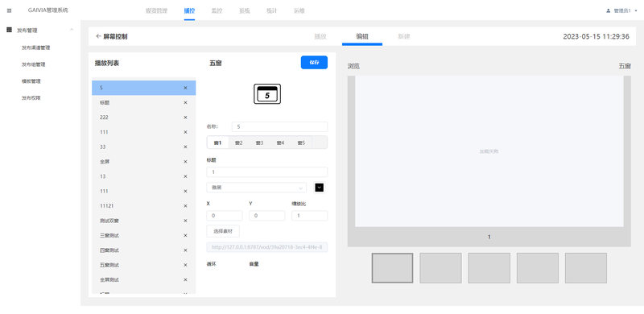Click the grid icon beside 发布管理
Screen dimensions: 644x314
point(9,30)
